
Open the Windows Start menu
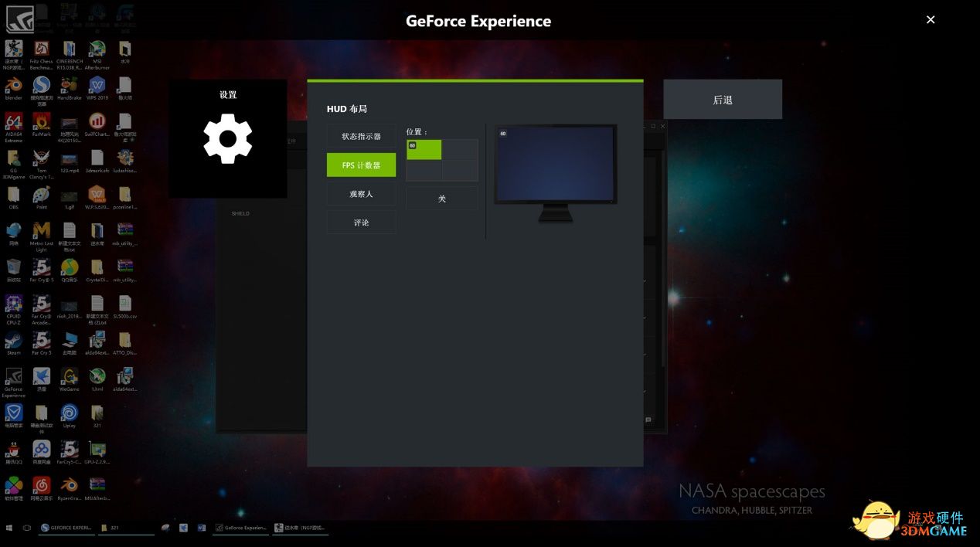pyautogui.click(x=9, y=528)
